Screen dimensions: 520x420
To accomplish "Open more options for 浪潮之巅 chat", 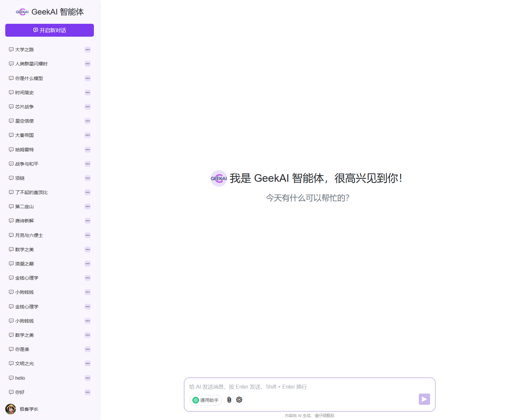I will tap(88, 264).
